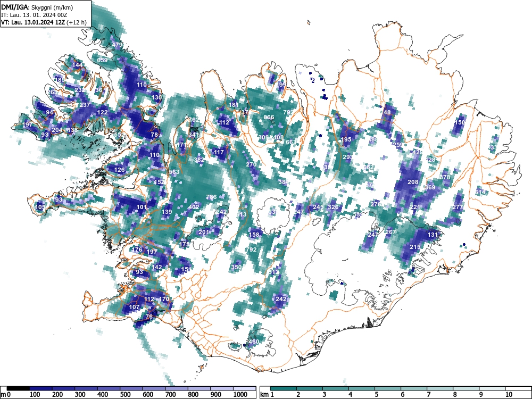
Task: Click the visibility value 170
Action: [x=164, y=299]
